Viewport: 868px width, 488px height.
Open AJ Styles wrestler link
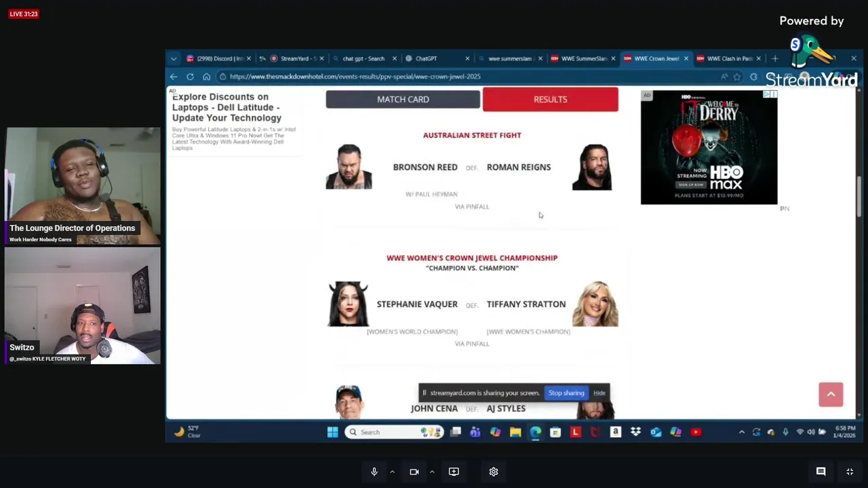506,409
